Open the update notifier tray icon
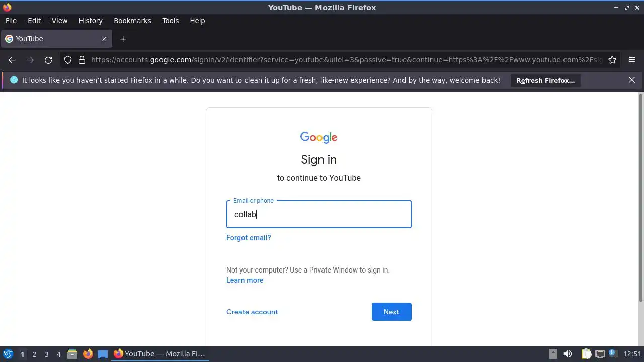This screenshot has height=362, width=644. click(x=613, y=354)
